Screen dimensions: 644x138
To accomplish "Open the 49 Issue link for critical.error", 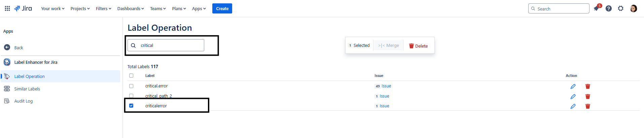I will 383,86.
